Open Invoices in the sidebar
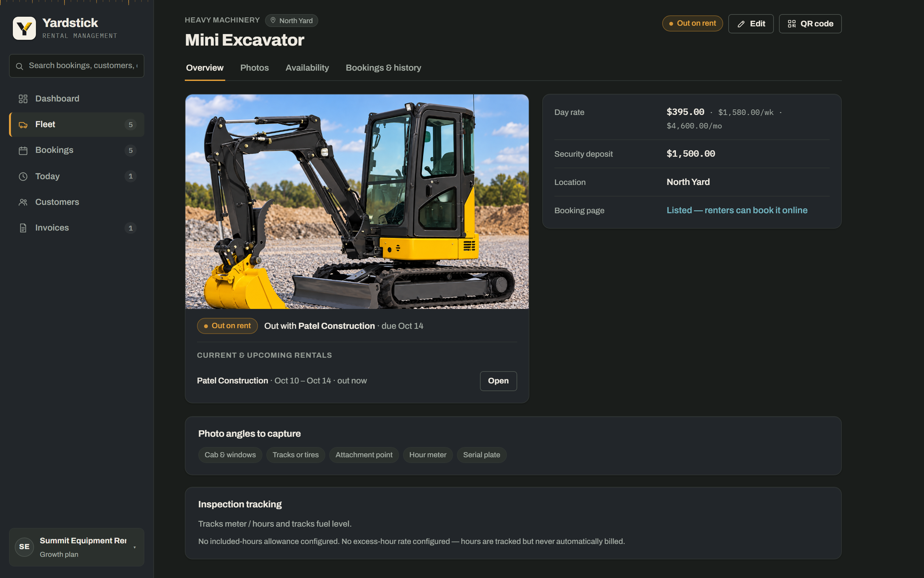Image resolution: width=924 pixels, height=578 pixels. point(77,228)
